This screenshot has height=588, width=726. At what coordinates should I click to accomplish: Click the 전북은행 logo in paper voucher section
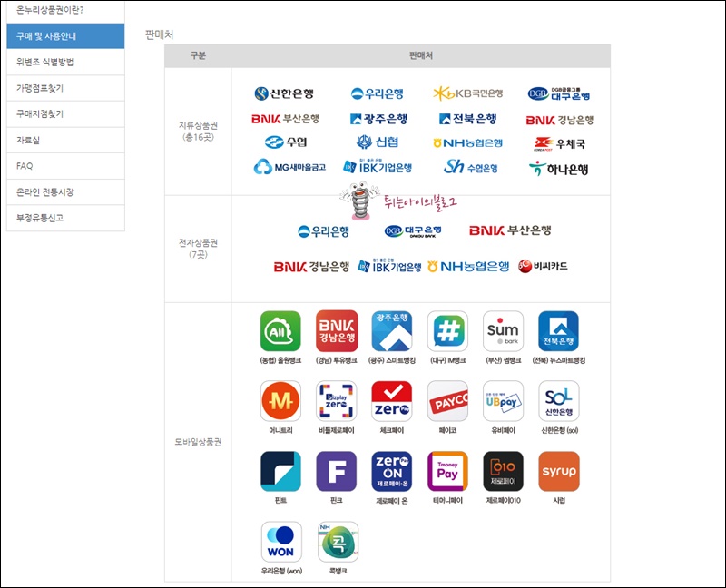(x=467, y=119)
